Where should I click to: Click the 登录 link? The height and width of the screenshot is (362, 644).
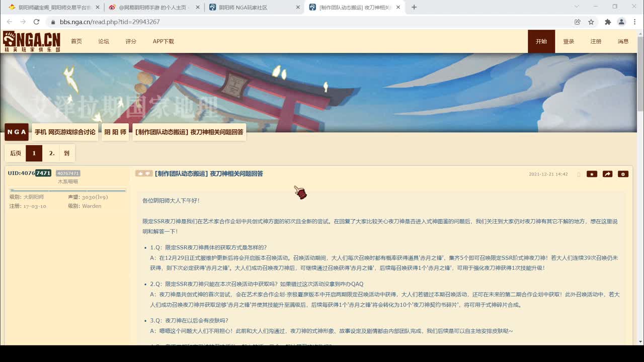569,41
